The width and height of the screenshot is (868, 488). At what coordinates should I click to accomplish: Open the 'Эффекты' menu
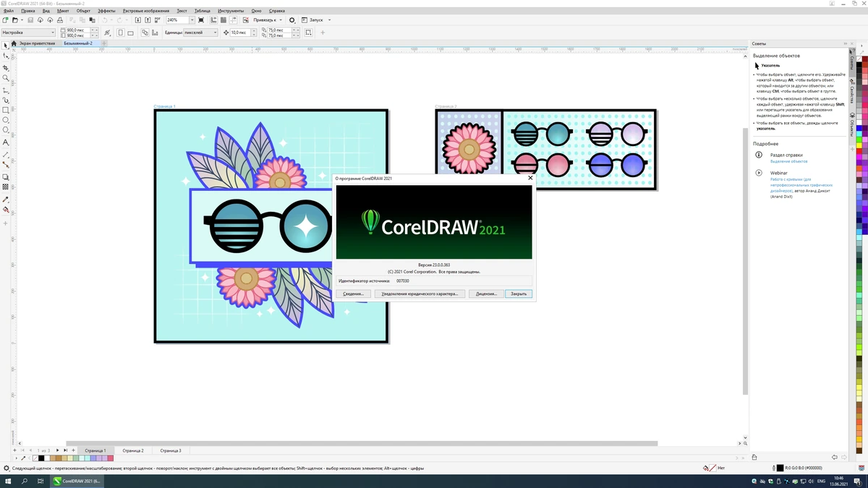(106, 11)
